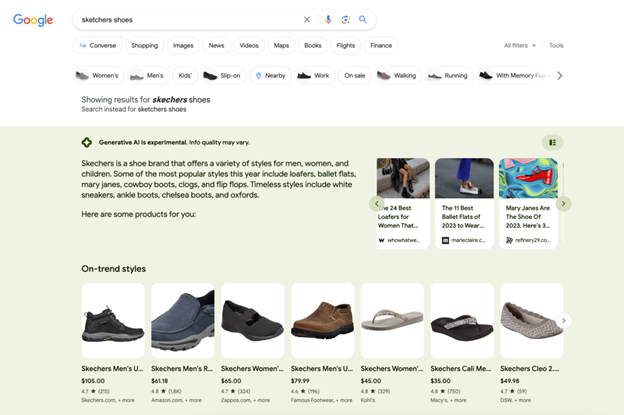Start voice search with microphone icon
Screen dimensions: 624x415
328,19
